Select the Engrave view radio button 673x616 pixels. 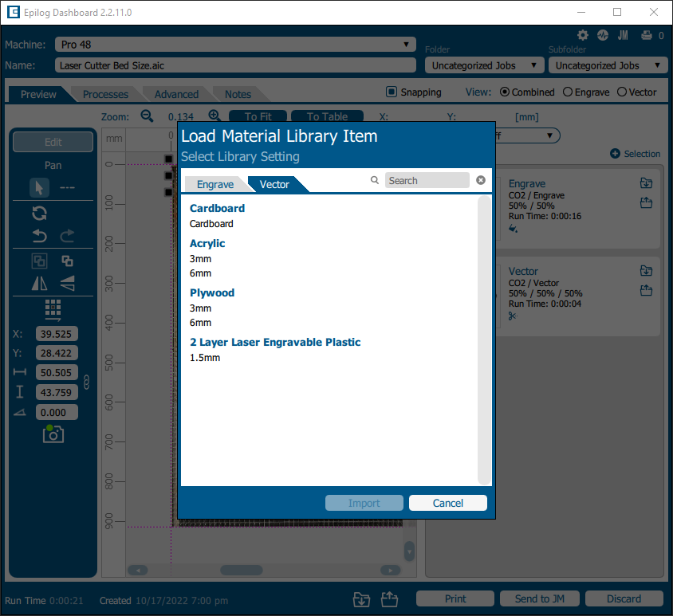(568, 92)
